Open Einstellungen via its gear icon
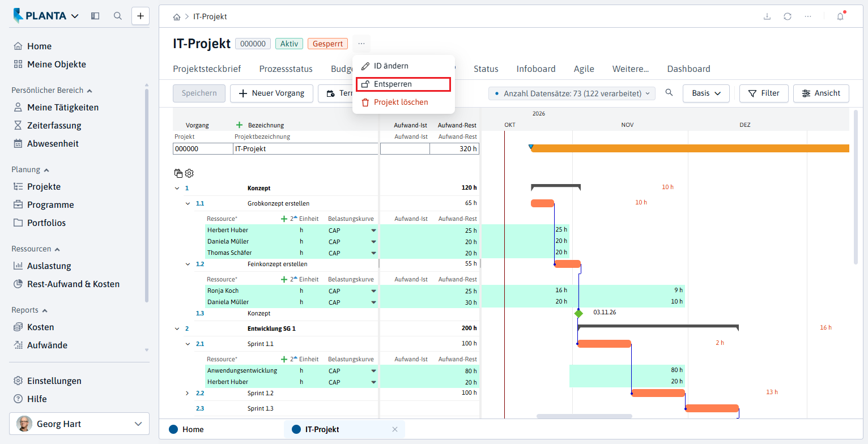 coord(18,381)
